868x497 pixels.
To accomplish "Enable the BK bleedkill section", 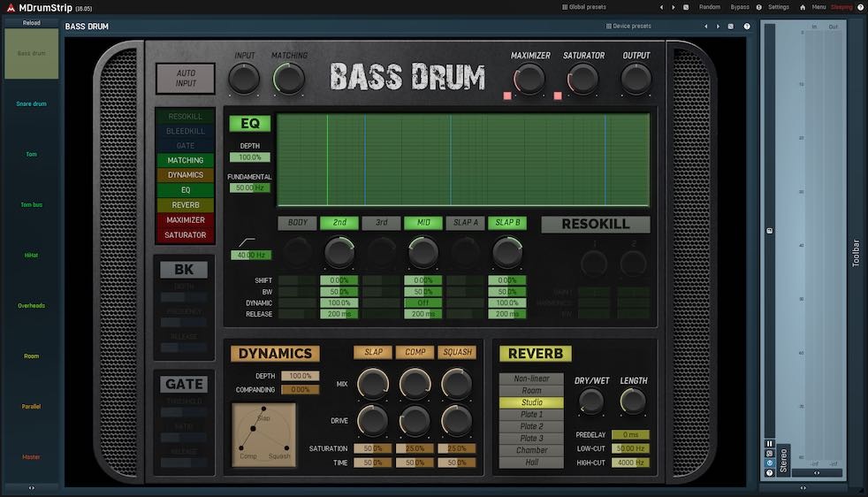I will (184, 269).
